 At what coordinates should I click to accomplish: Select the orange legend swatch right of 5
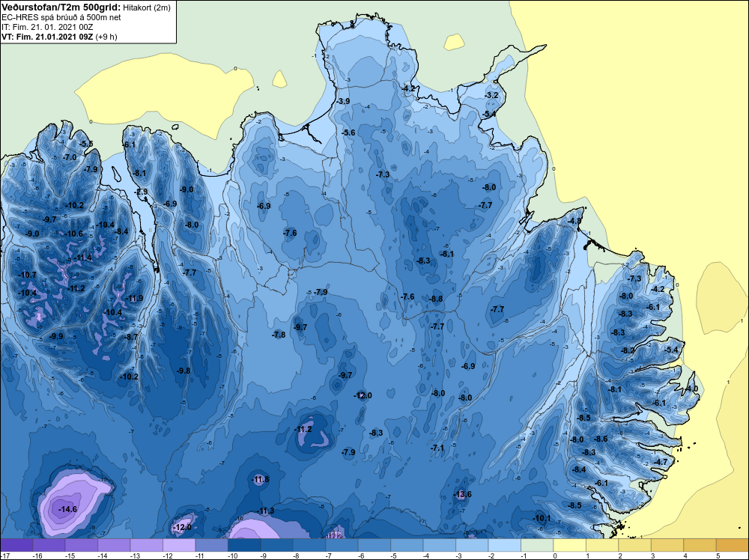[732, 545]
